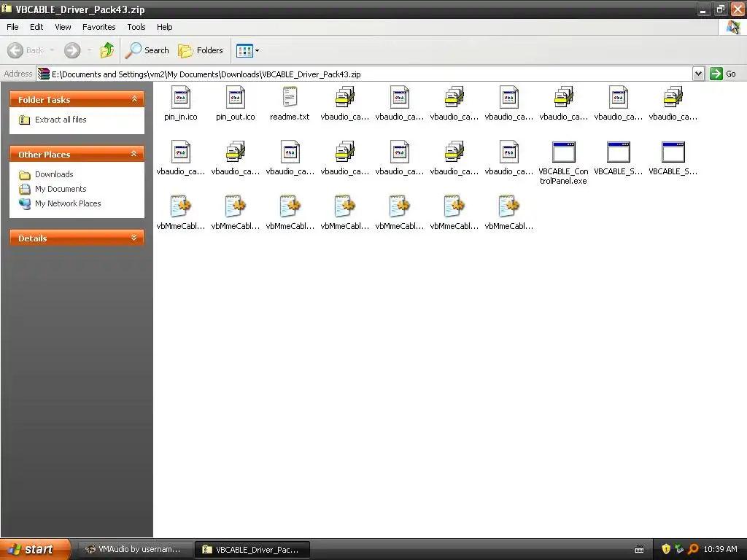Click the Go button

coord(723,74)
